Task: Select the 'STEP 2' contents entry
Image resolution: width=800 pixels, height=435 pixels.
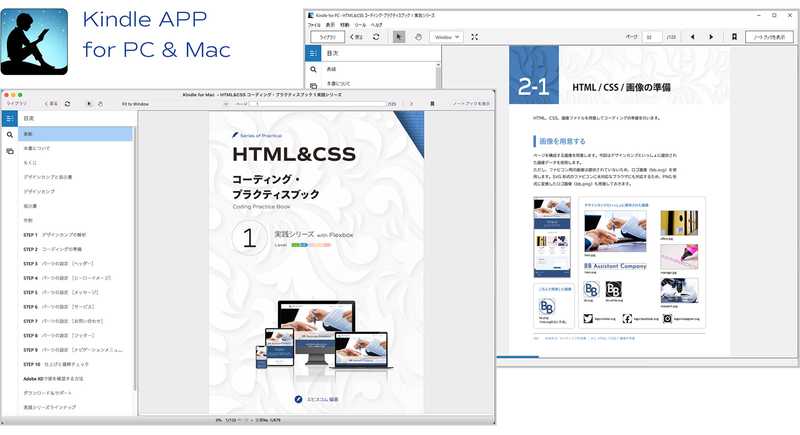Action: pyautogui.click(x=53, y=249)
